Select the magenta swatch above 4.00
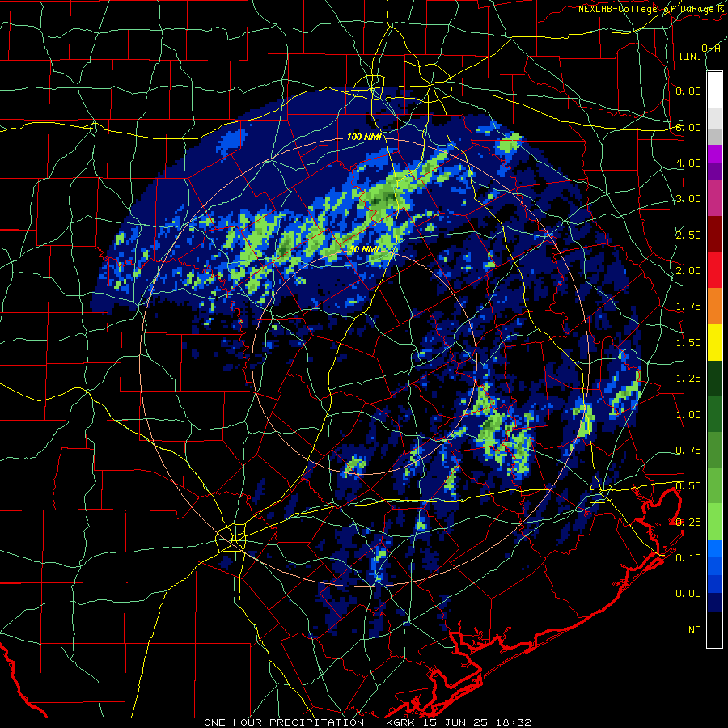The width and height of the screenshot is (728, 728). [x=714, y=154]
